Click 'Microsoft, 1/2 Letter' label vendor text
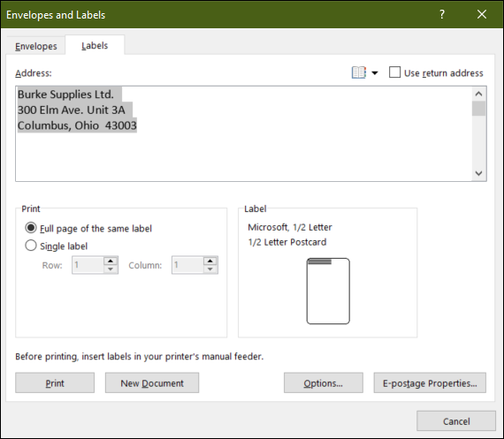Image resolution: width=504 pixels, height=439 pixels. click(290, 227)
